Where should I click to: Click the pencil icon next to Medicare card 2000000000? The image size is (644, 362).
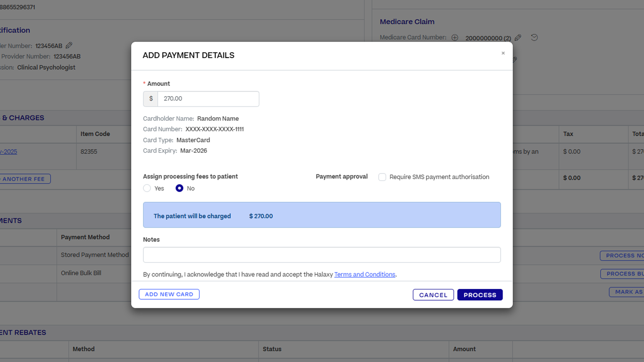pyautogui.click(x=518, y=38)
